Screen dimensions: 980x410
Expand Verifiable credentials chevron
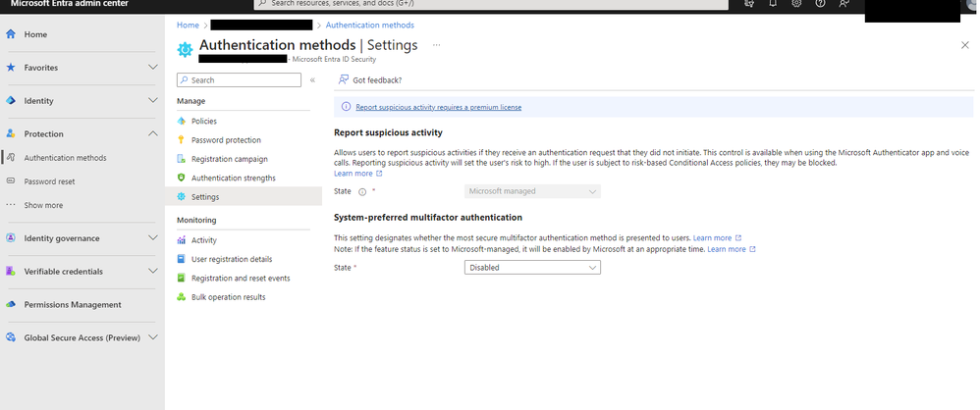153,271
